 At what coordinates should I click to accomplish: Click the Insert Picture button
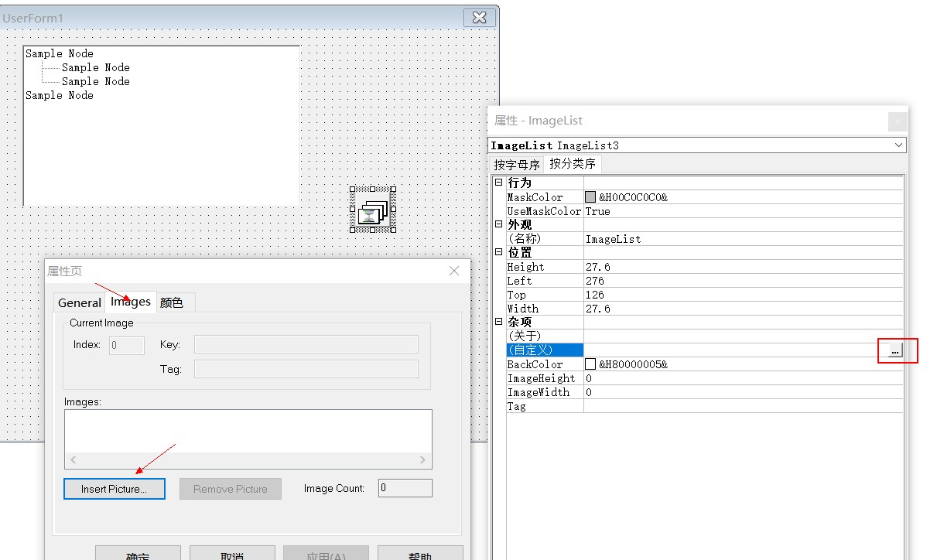[x=114, y=488]
